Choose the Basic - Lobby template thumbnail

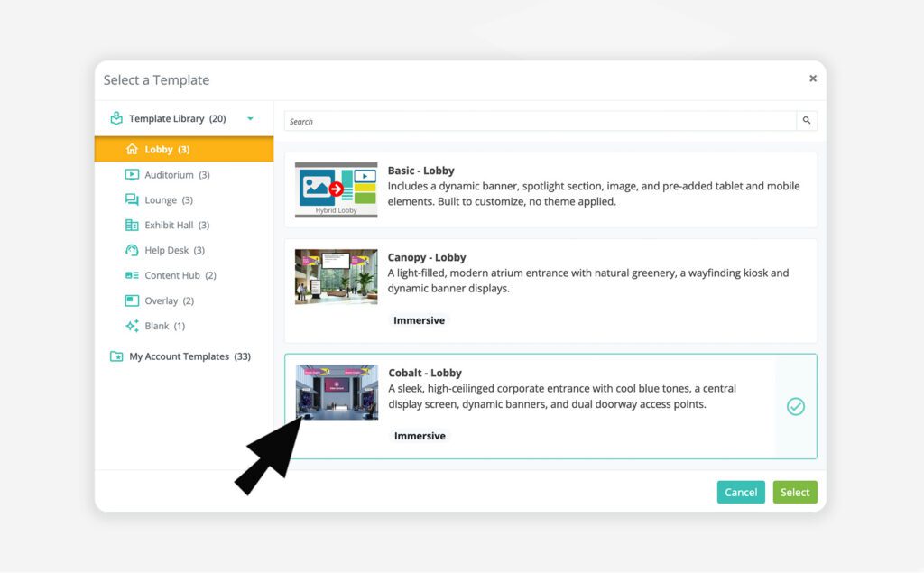pyautogui.click(x=336, y=189)
